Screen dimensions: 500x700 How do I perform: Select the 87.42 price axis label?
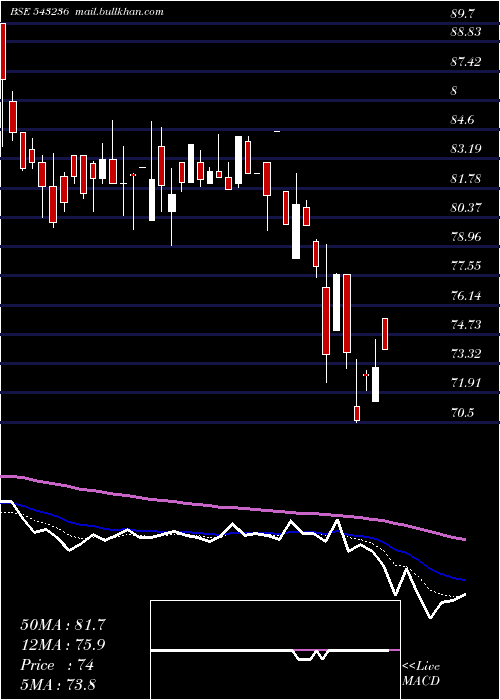click(x=466, y=62)
